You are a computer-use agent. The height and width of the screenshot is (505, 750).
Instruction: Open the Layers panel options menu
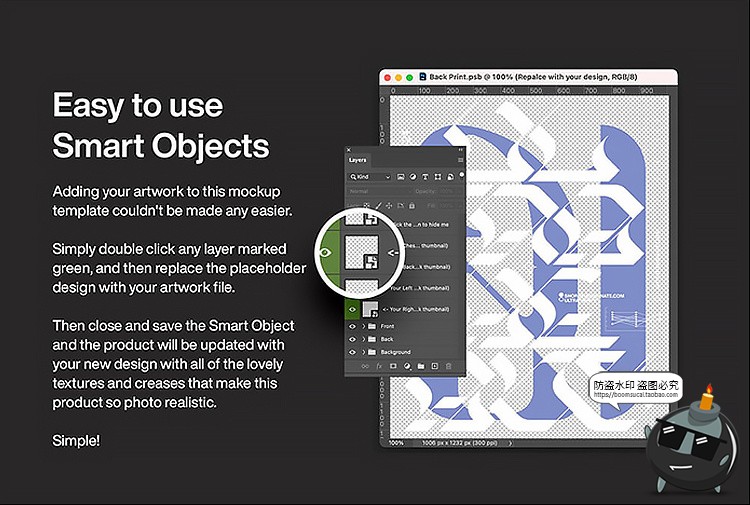[460, 159]
